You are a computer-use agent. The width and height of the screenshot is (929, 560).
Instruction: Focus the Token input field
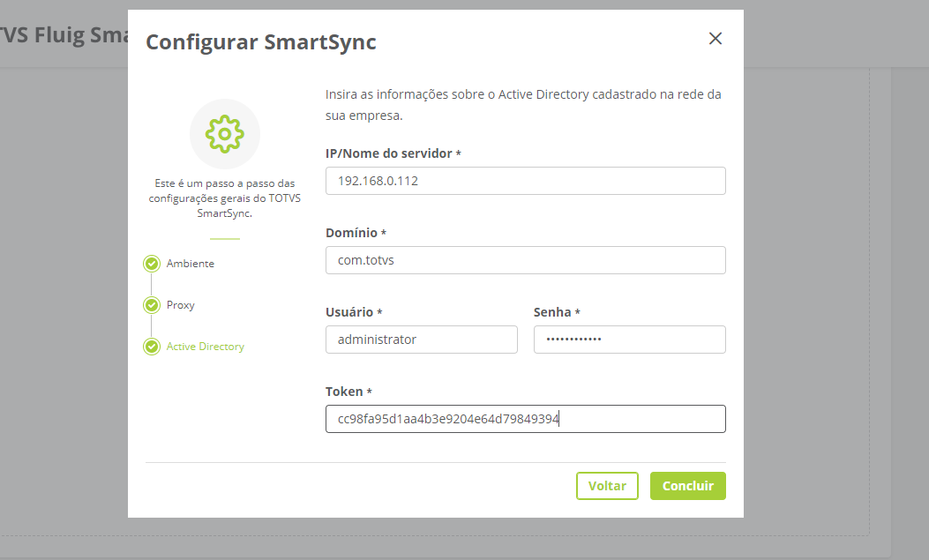[526, 419]
